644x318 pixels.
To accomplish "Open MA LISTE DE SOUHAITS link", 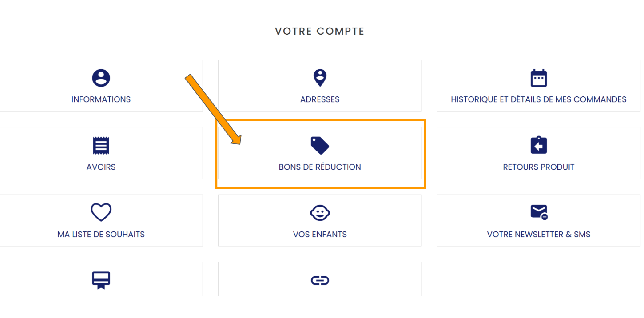I will (x=101, y=234).
